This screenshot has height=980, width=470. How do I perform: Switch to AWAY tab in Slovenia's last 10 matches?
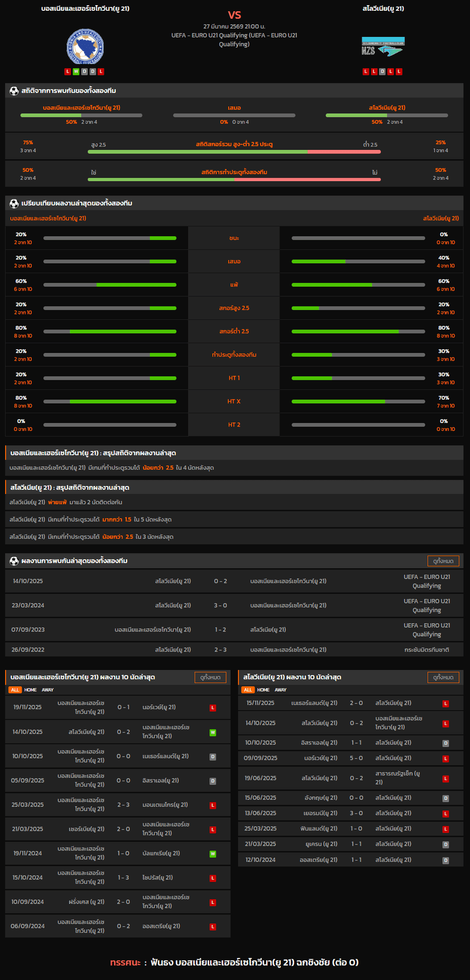pyautogui.click(x=280, y=690)
